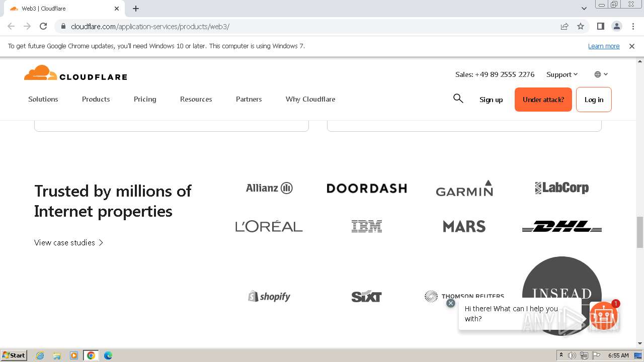
Task: Call sales number +49 89 2555 2276
Action: tap(495, 74)
